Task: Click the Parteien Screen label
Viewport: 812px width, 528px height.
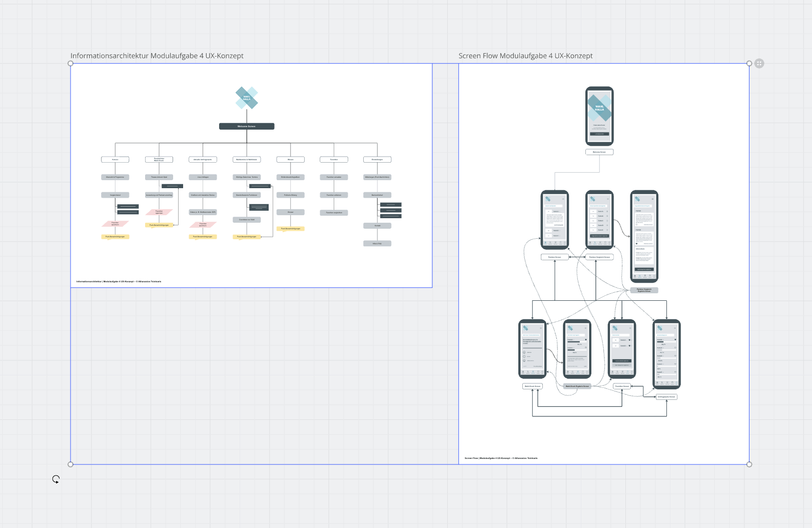Action: [x=555, y=257]
